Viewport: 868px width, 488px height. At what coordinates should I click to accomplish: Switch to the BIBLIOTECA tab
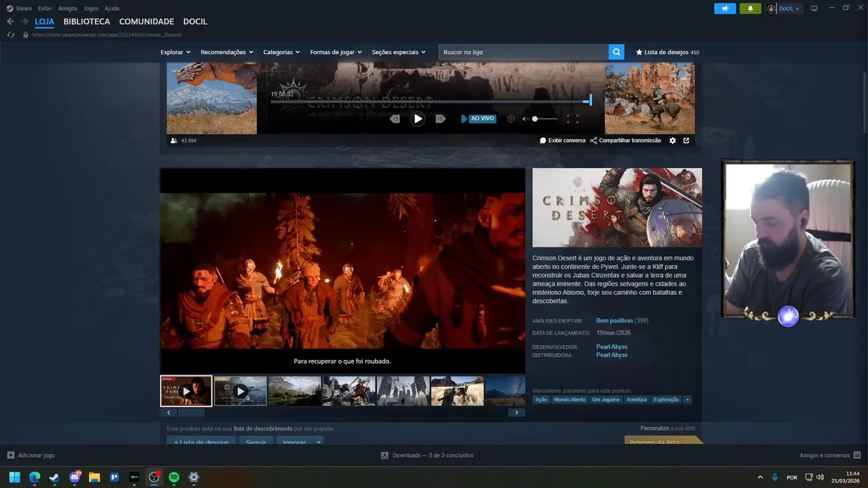click(87, 22)
